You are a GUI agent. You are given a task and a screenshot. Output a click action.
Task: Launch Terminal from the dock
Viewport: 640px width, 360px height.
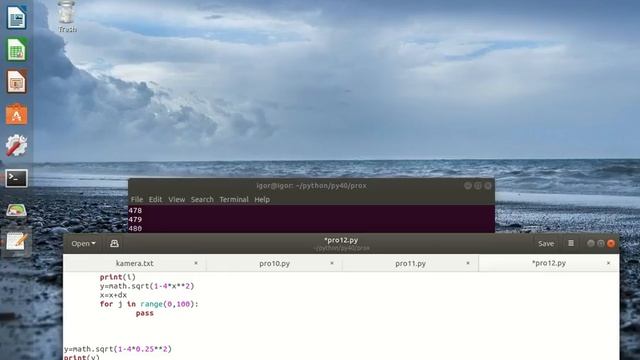click(16, 178)
